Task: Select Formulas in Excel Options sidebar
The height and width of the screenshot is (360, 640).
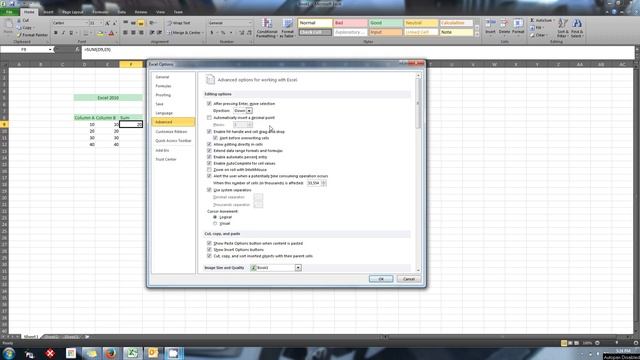Action: (163, 86)
